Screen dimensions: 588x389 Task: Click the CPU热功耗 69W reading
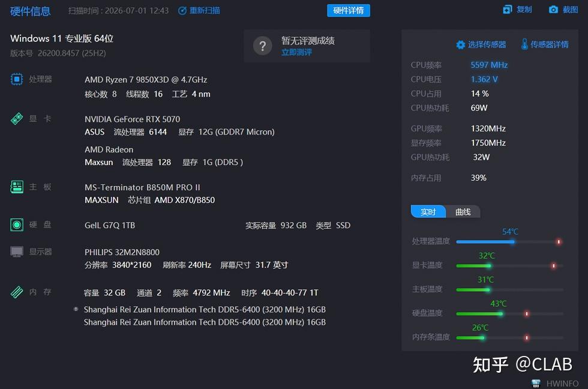point(449,108)
